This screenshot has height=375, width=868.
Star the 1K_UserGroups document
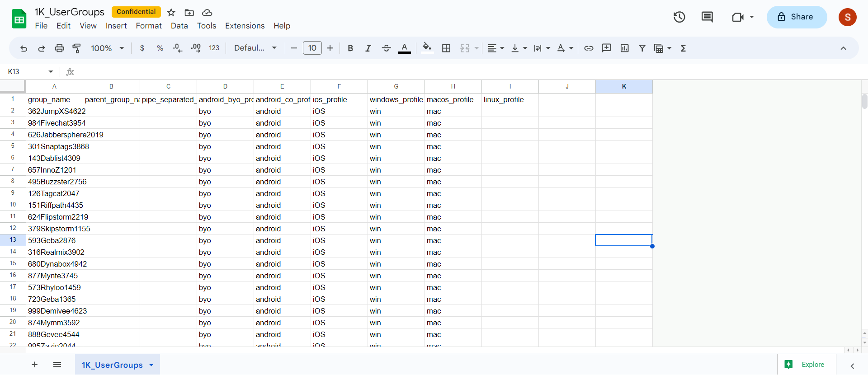(x=171, y=13)
